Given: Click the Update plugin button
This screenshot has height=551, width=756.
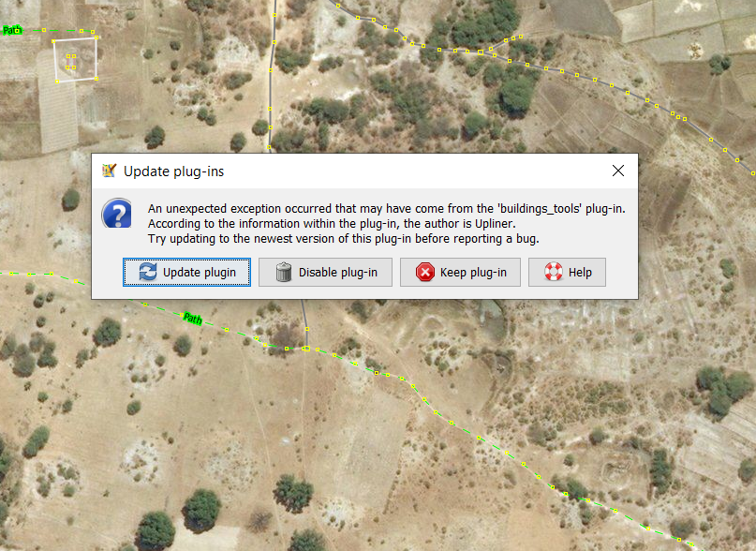Looking at the screenshot, I should [186, 273].
